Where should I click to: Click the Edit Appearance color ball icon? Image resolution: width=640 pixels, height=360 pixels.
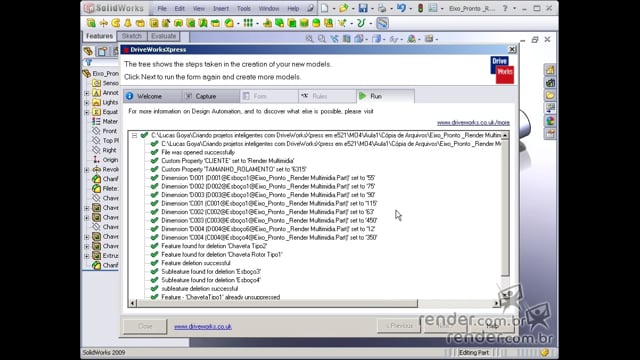(411, 39)
